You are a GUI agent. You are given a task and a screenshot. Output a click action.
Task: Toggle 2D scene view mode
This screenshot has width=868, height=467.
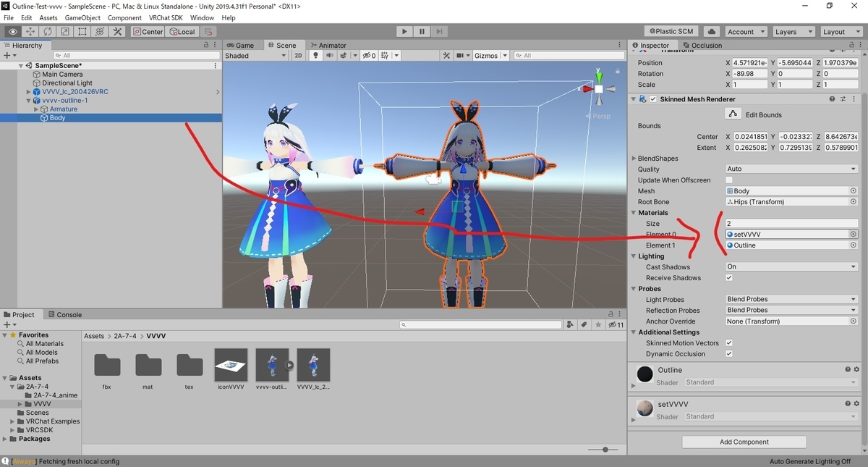(298, 56)
